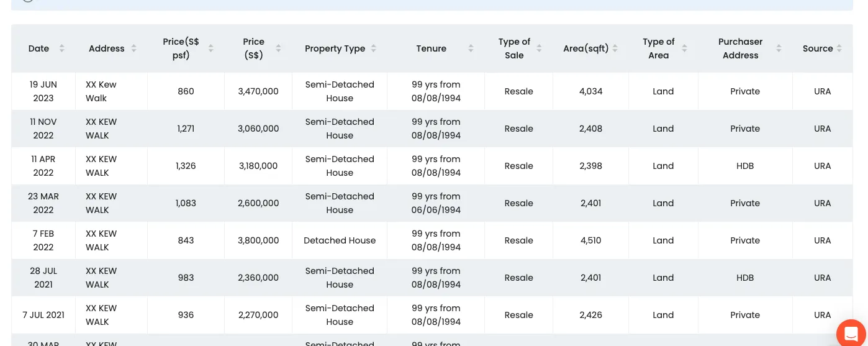Click HDB purchaser in 11 APR 2022 row

pyautogui.click(x=745, y=166)
